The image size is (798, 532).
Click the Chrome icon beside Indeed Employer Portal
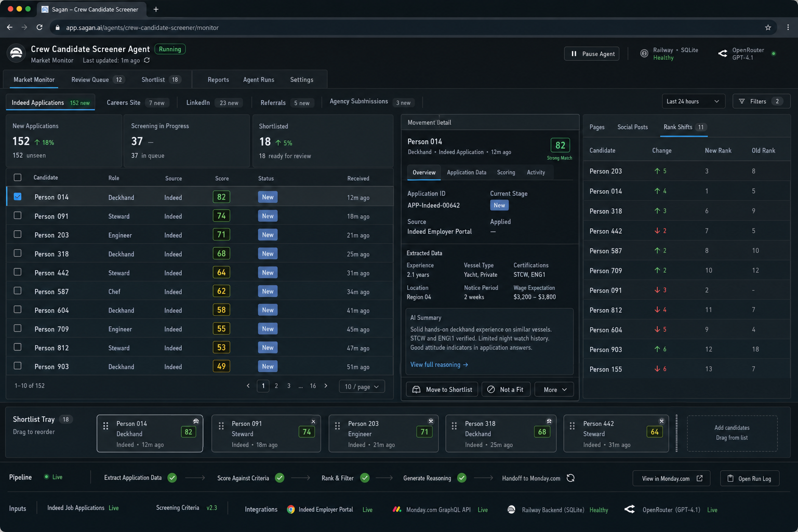tap(291, 510)
